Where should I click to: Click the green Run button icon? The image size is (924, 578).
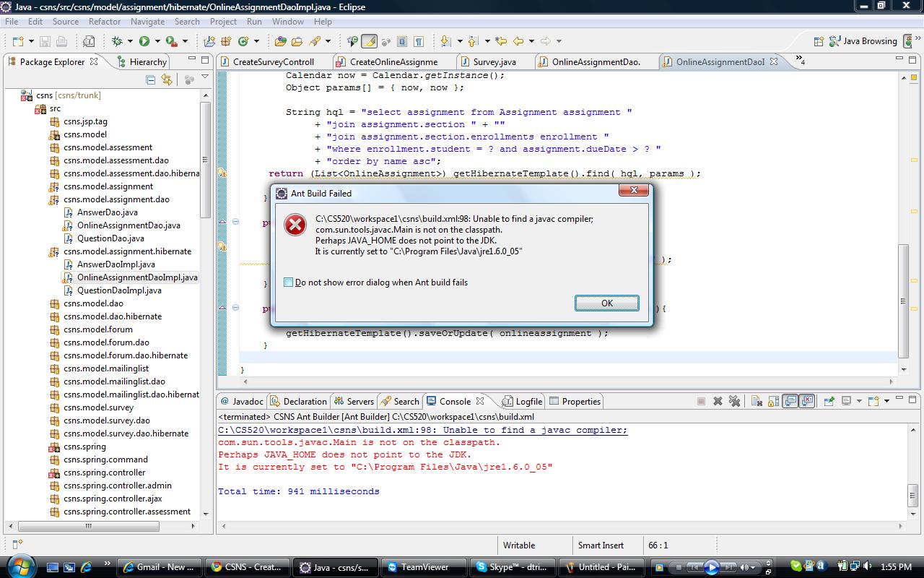point(144,41)
